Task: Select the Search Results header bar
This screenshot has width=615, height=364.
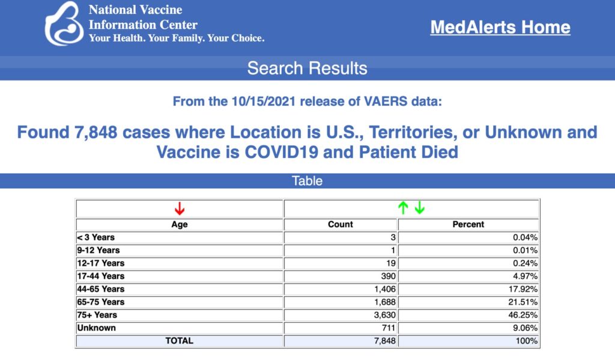Action: (x=307, y=68)
